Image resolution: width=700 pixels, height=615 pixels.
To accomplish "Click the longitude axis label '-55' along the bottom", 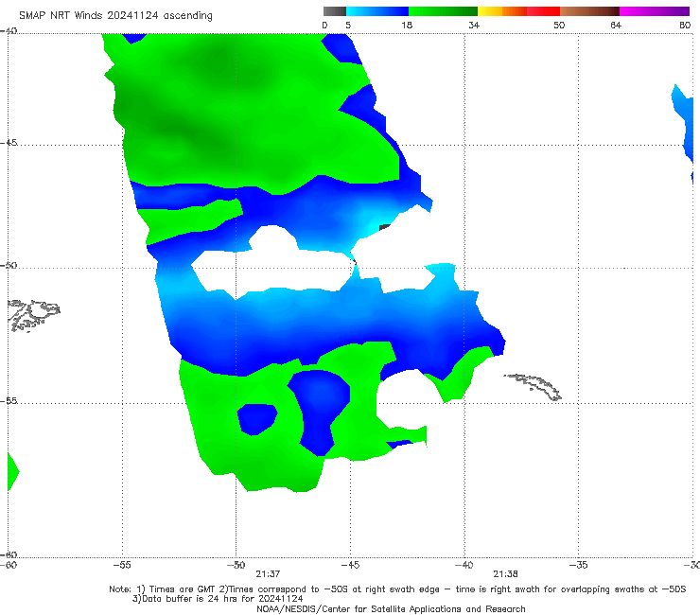I will (122, 565).
